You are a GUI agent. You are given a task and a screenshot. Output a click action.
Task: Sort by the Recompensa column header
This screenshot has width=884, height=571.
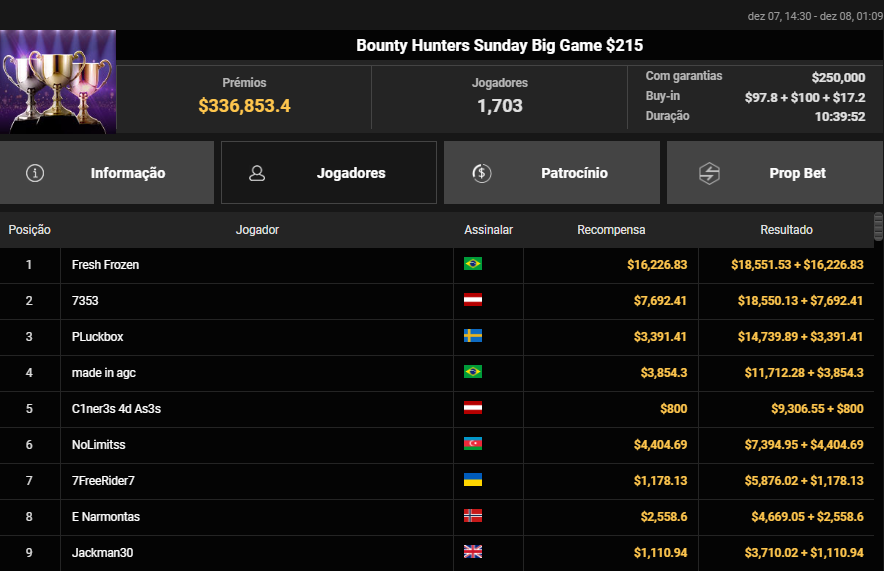coord(611,230)
